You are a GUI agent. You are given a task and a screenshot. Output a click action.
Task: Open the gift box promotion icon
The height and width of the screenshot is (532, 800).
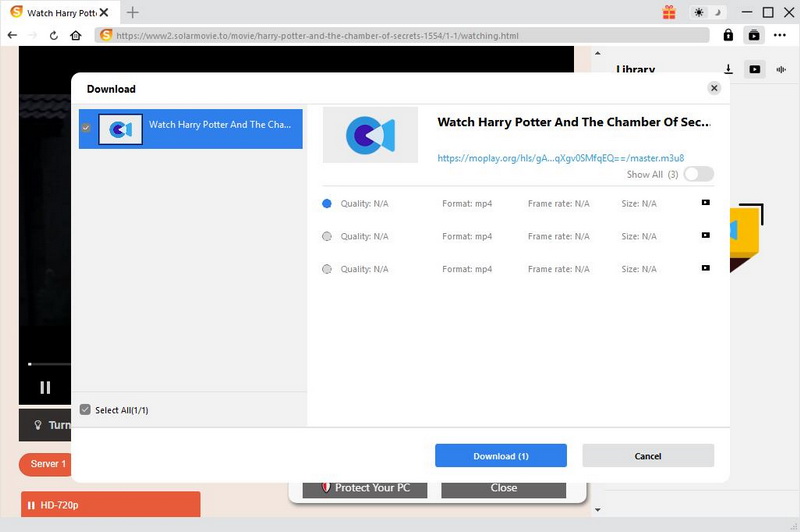pos(669,12)
